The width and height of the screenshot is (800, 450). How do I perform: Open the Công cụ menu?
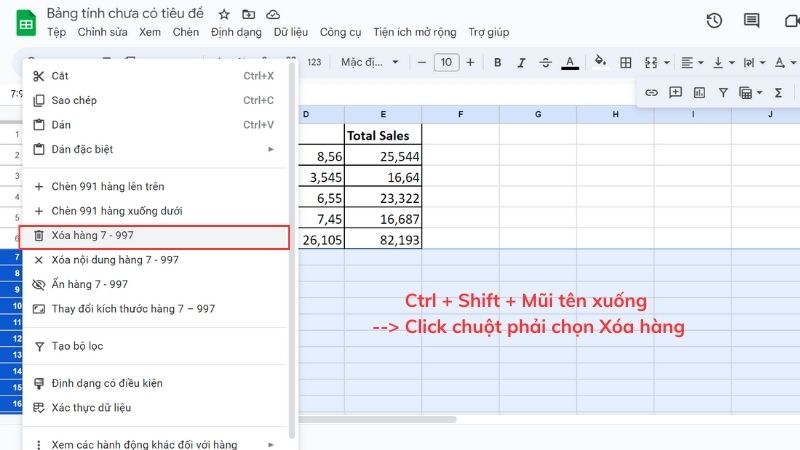click(340, 32)
